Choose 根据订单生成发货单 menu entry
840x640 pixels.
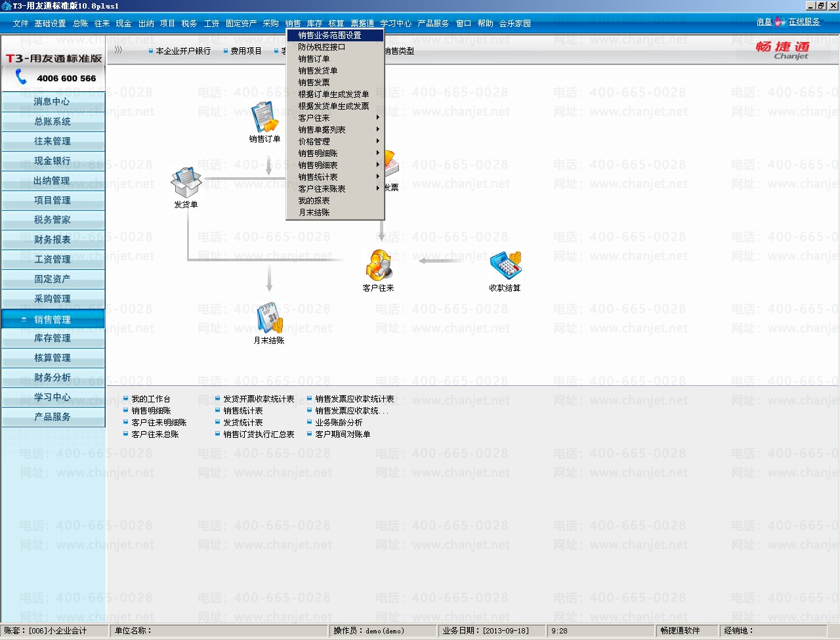pos(335,95)
